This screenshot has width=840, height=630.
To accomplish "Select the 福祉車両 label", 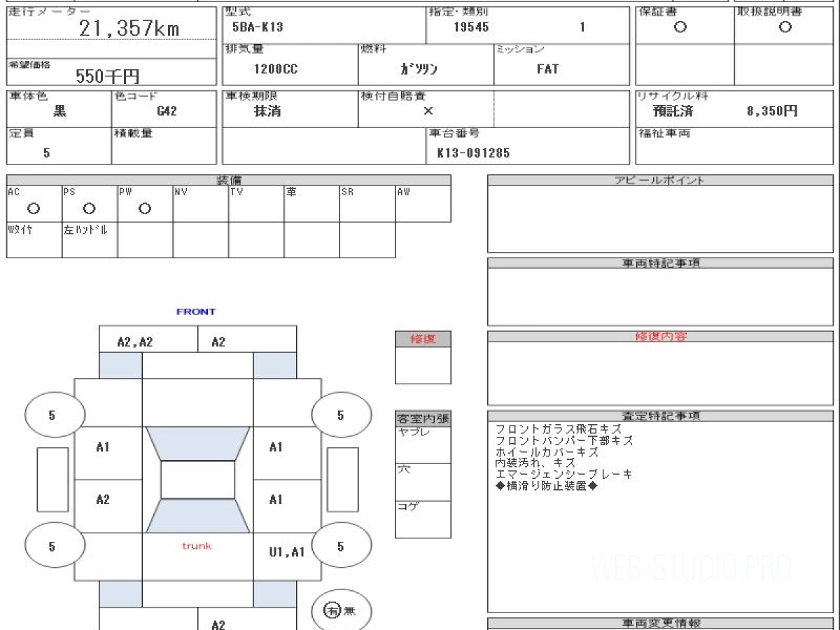I will (664, 133).
